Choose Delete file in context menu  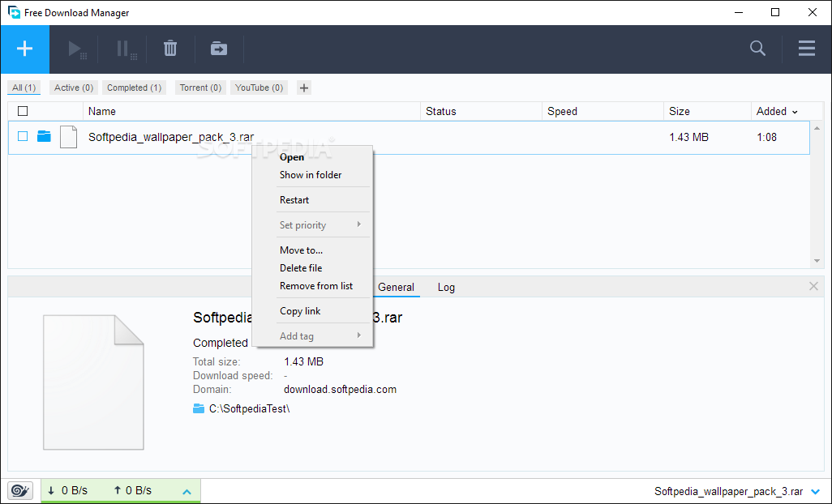(x=301, y=268)
